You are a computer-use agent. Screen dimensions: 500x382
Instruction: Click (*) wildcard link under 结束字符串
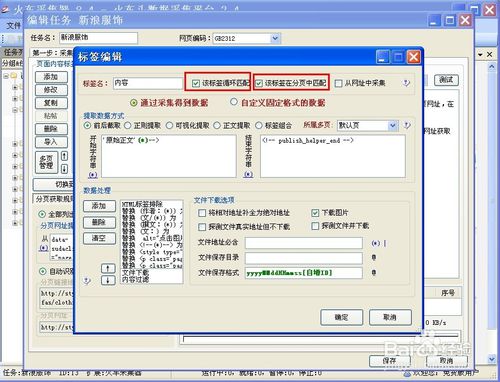(x=248, y=174)
